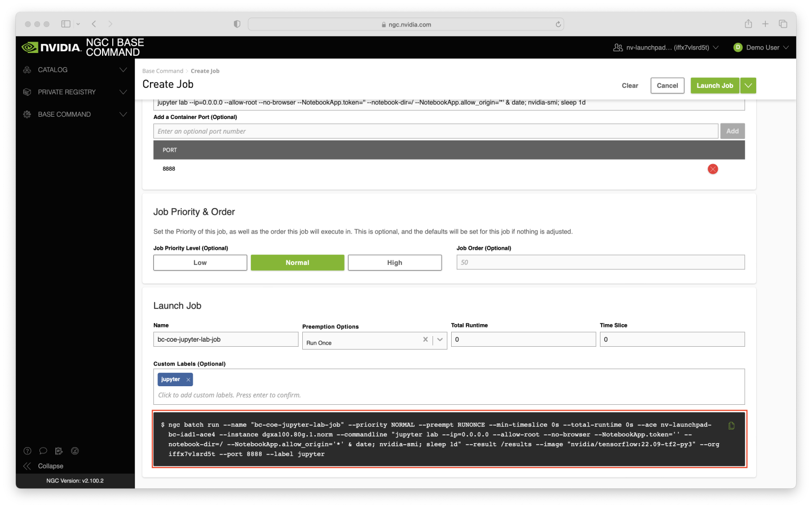Open the Preemption Options dropdown arrow
The height and width of the screenshot is (508, 812).
tap(440, 339)
